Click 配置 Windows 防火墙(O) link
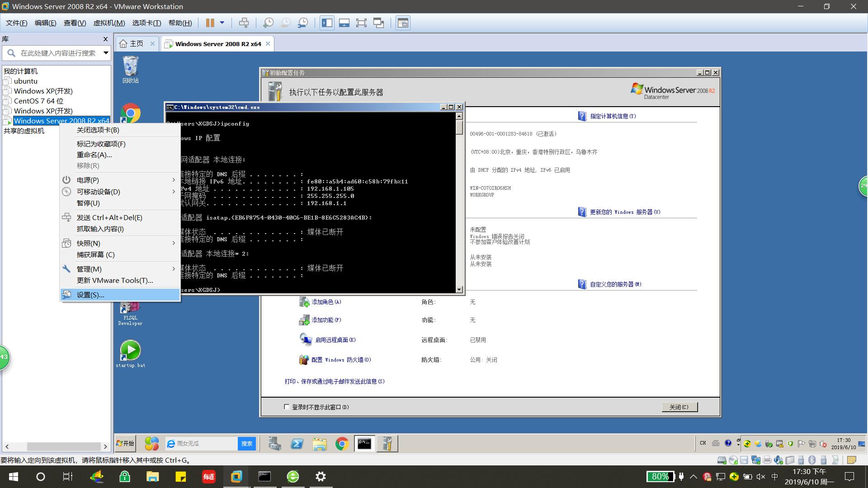Viewport: 868px width, 488px height. click(x=341, y=360)
